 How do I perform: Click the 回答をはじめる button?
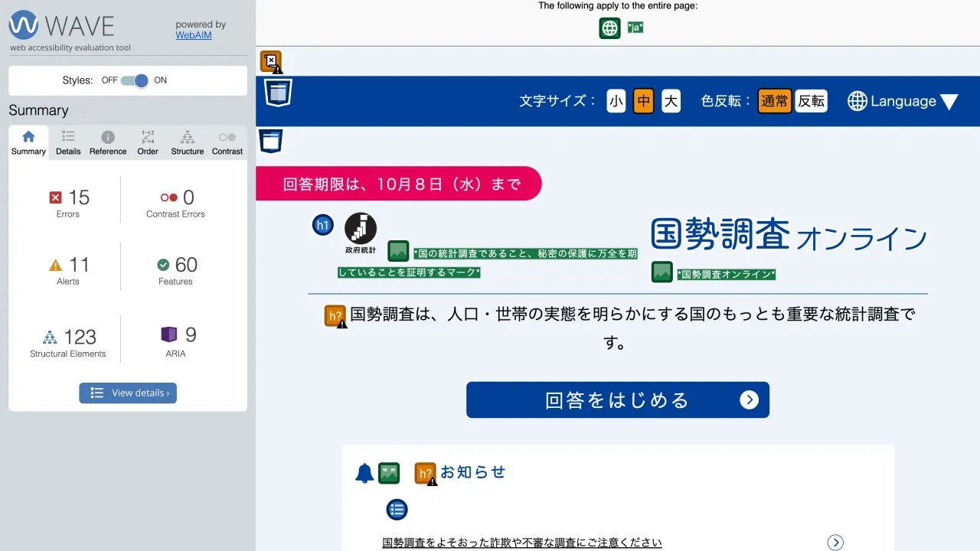[x=617, y=399]
